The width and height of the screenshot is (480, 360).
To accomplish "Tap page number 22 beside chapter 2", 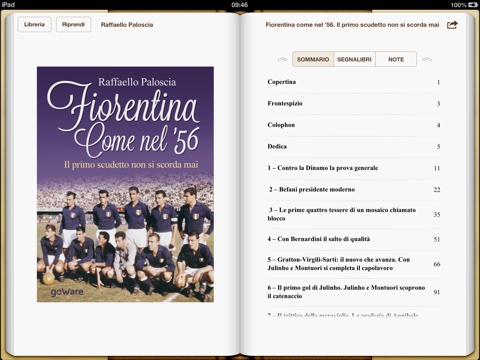I will tap(437, 190).
